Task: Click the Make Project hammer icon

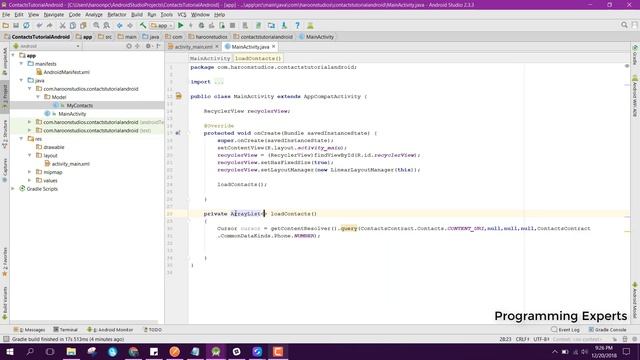Action: point(143,25)
